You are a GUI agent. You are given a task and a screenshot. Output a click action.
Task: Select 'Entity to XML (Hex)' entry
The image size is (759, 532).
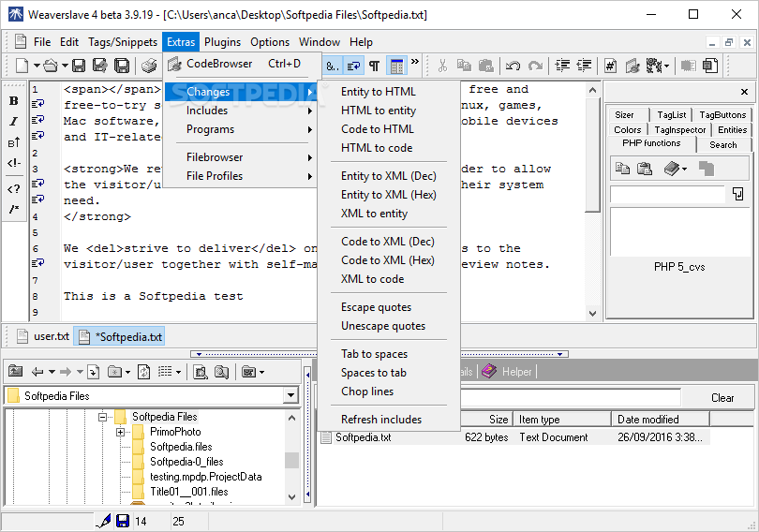click(389, 195)
